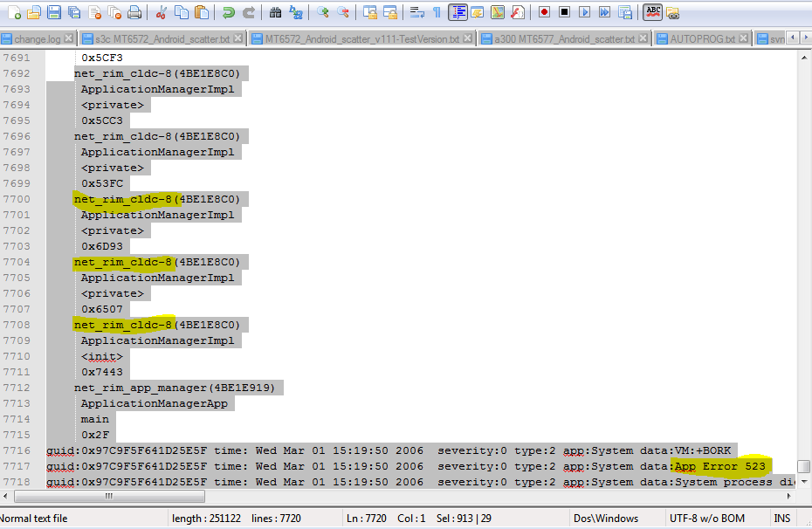Close the MT6572_Android_scatter_v111-TestVersion.txt tab
Screen dimensions: 812x529
point(468,38)
